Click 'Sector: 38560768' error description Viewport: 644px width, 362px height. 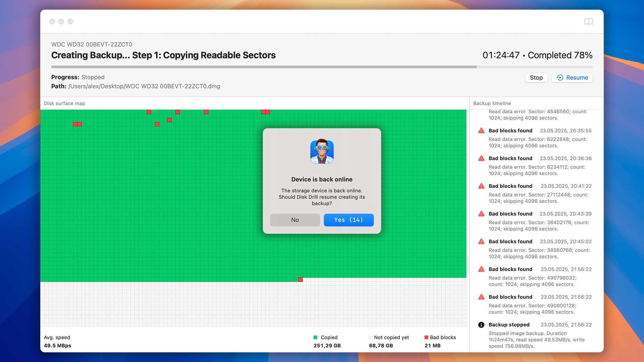(539, 253)
